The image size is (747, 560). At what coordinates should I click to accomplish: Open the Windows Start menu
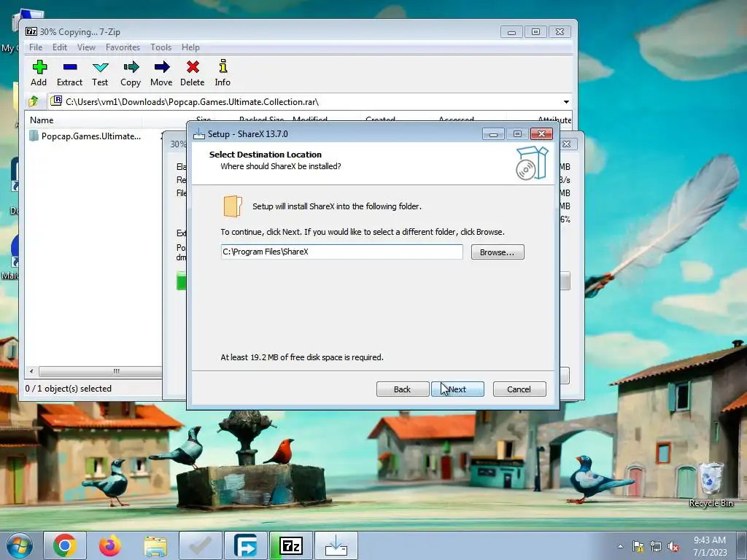click(x=19, y=545)
